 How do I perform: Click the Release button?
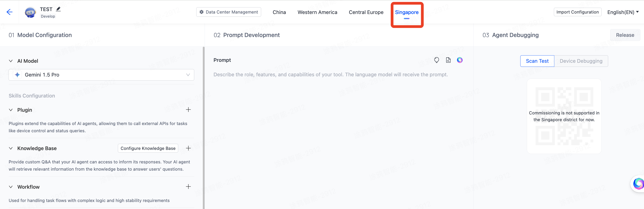[x=625, y=35]
